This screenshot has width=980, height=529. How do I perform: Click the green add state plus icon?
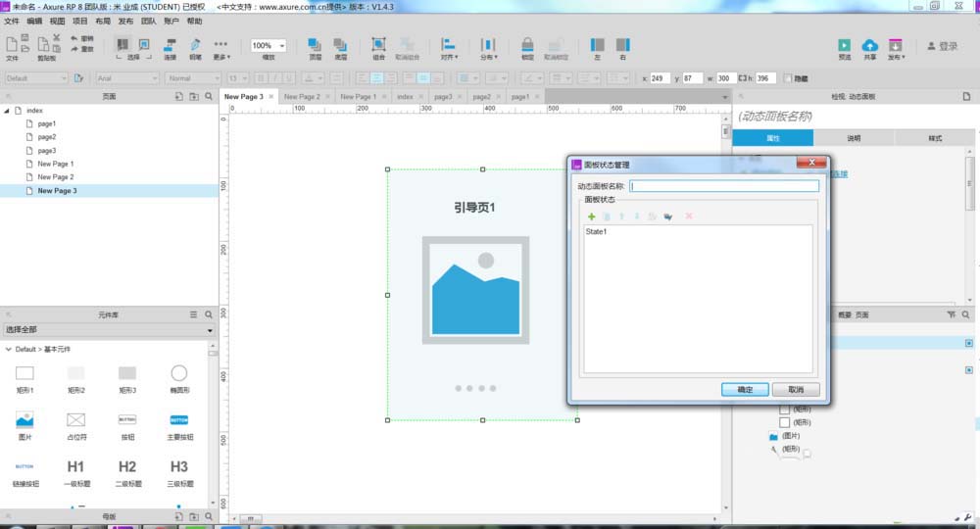592,216
